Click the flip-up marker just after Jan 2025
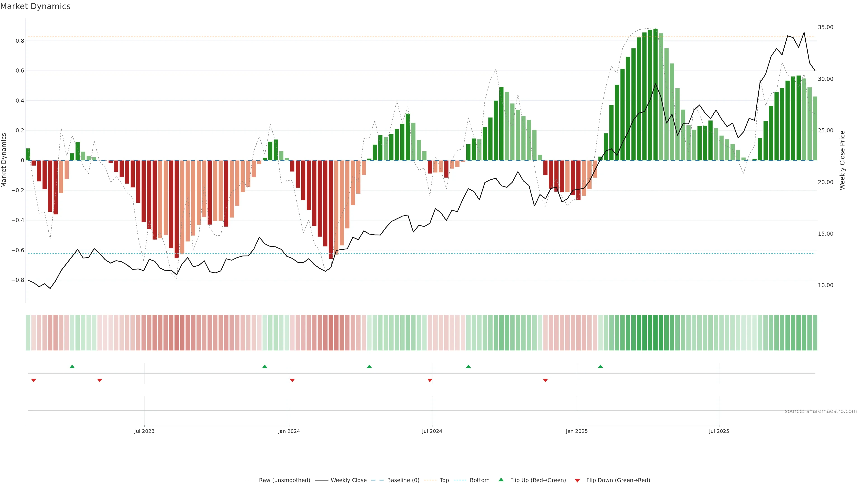868x488 pixels. click(600, 366)
